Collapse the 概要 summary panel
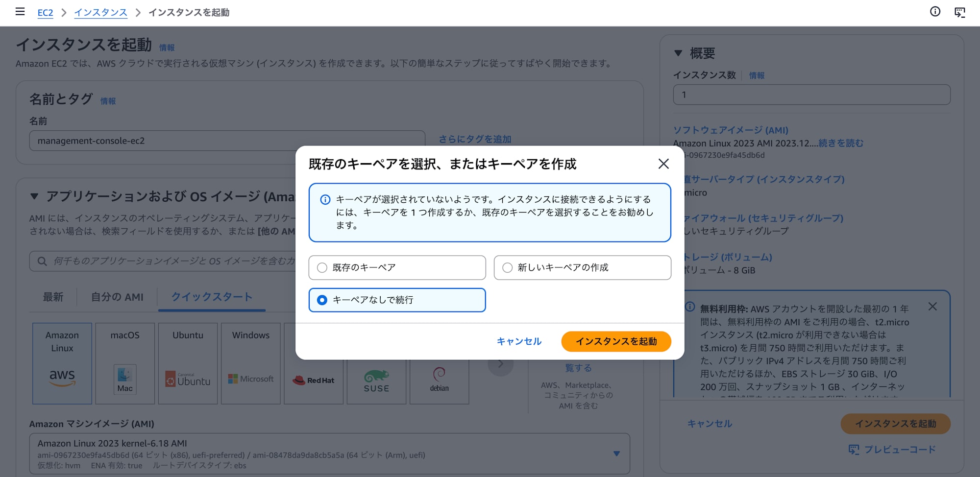Screen dimensions: 980x477 tap(678, 53)
